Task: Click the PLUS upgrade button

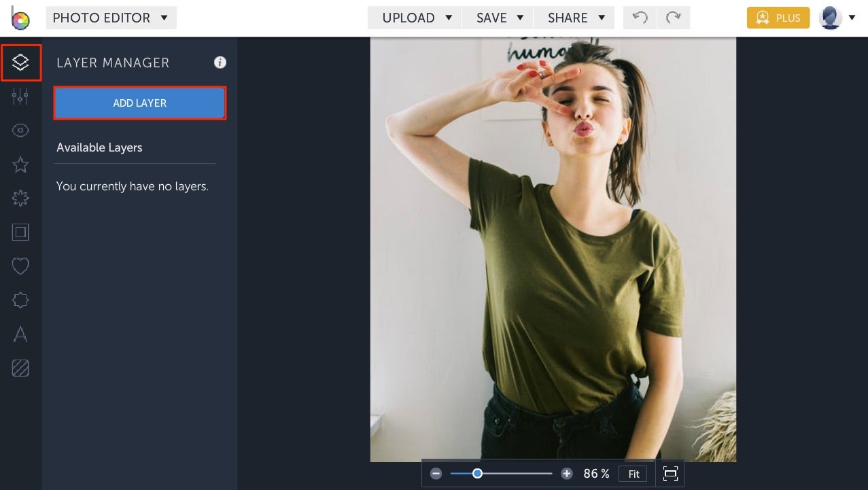Action: coord(778,18)
